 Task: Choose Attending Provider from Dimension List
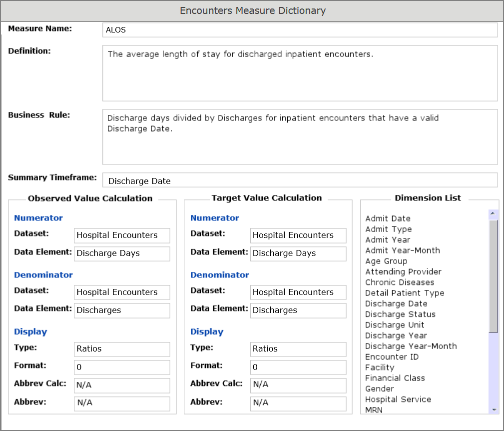click(403, 271)
